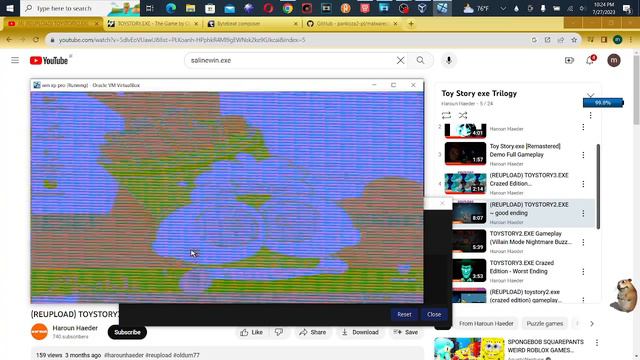Bookmark this page with star icon
640x360 pixels.
[574, 40]
